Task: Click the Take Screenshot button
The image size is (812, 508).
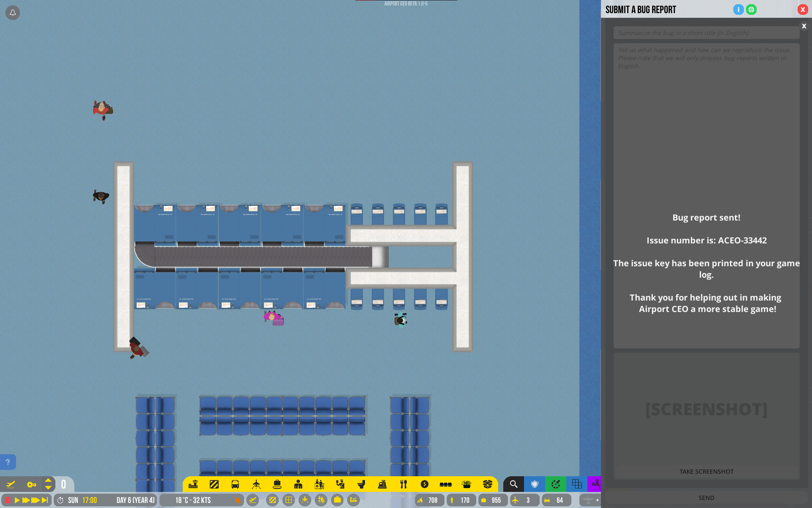Action: pos(706,471)
